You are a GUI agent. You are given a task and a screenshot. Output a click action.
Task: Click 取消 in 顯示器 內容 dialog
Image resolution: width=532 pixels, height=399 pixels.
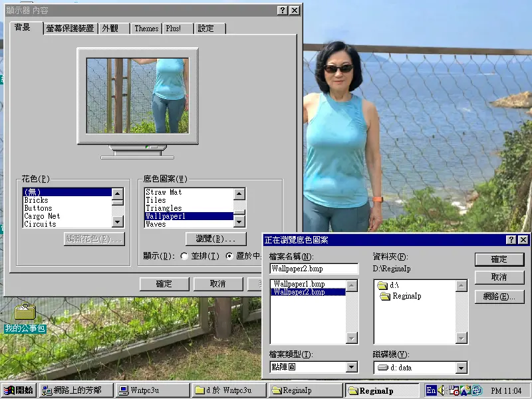click(218, 284)
